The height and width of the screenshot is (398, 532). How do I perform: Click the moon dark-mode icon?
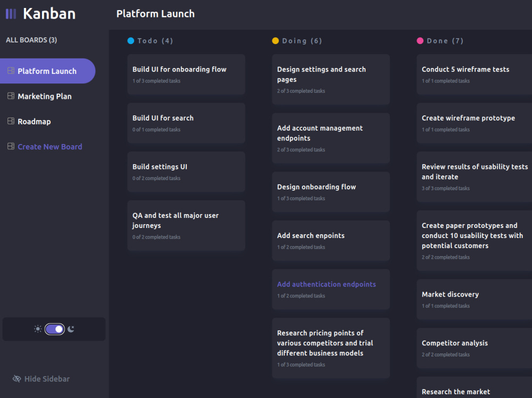click(x=71, y=329)
